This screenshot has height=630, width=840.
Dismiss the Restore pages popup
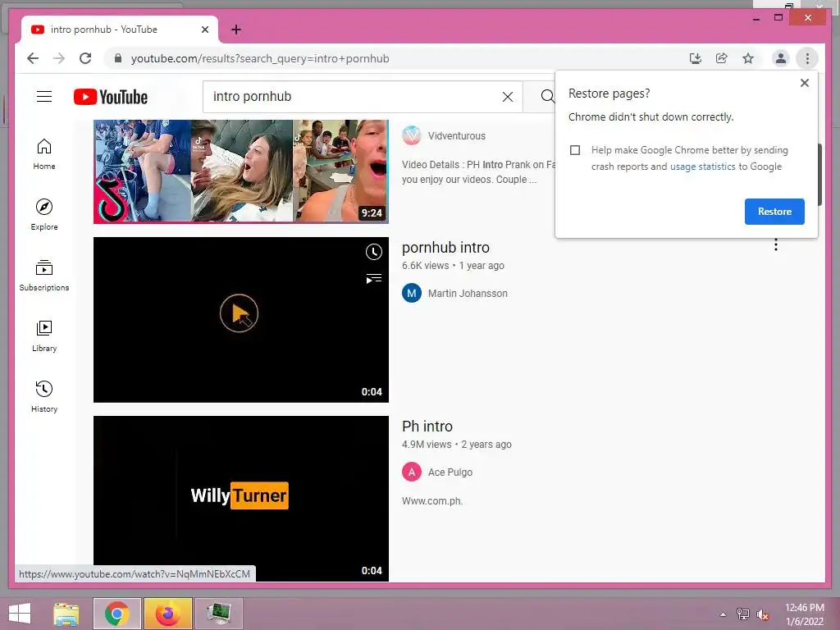click(x=804, y=83)
